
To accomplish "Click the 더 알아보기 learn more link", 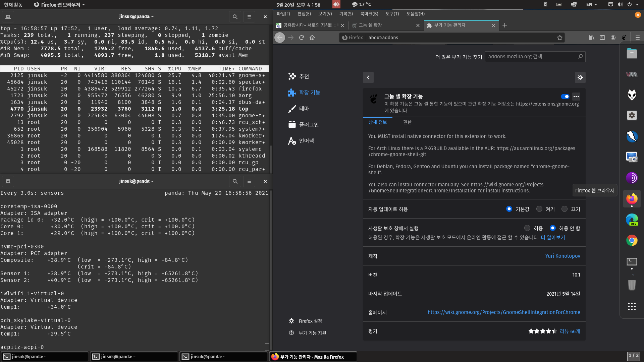I will tap(553, 237).
